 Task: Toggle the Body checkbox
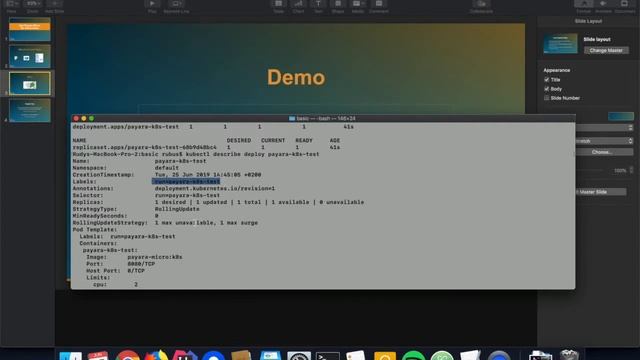click(547, 89)
